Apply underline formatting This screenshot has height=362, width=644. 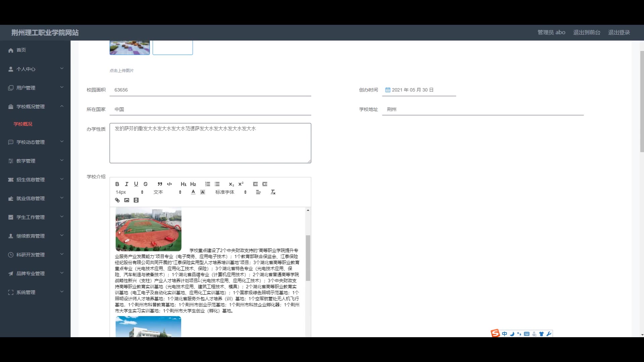click(136, 184)
